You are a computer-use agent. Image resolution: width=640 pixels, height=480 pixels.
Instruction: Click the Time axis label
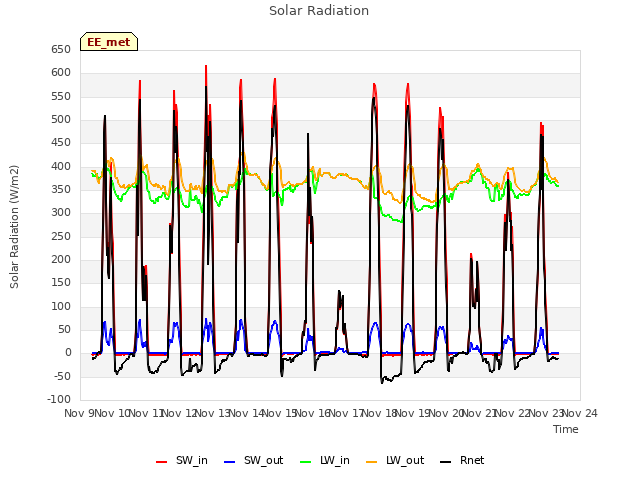coord(566,429)
